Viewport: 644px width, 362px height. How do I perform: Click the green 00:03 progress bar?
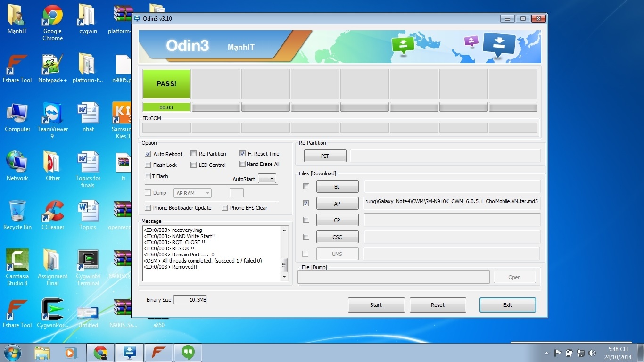pos(166,107)
